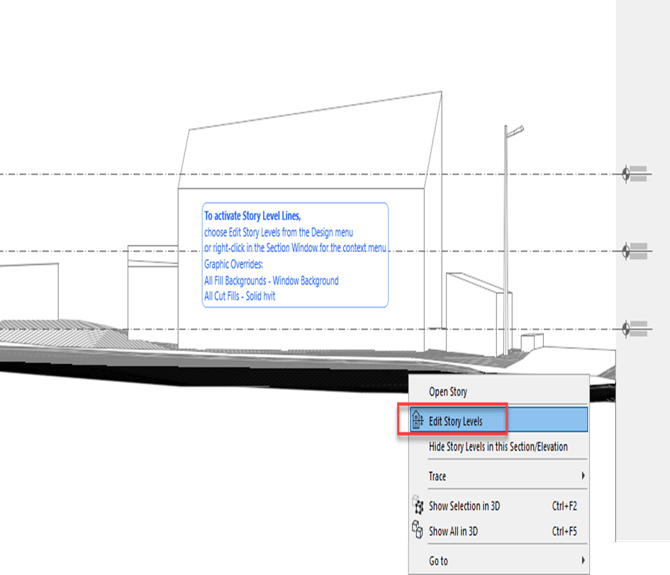Click the middle dashed story level line
The height and width of the screenshot is (575, 670).
tap(100, 250)
